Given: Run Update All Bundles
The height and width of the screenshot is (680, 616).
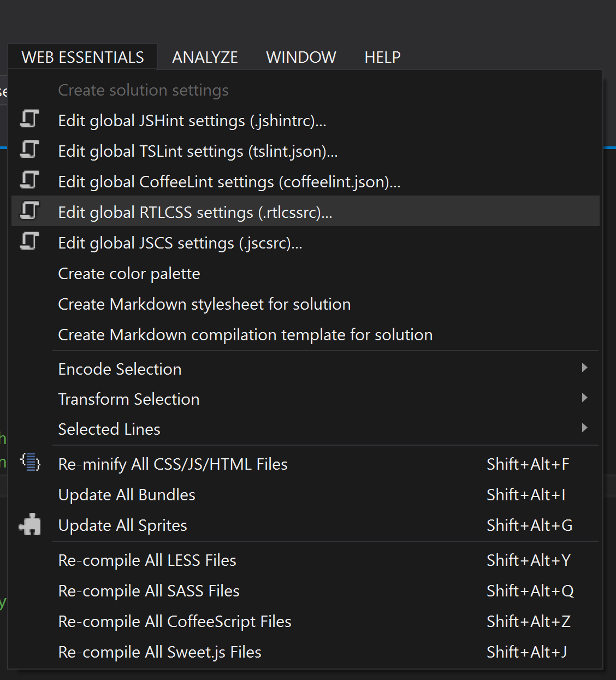Looking at the screenshot, I should (127, 495).
